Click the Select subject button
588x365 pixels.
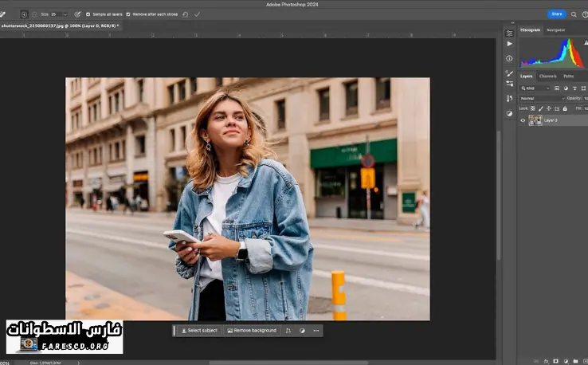tap(199, 330)
